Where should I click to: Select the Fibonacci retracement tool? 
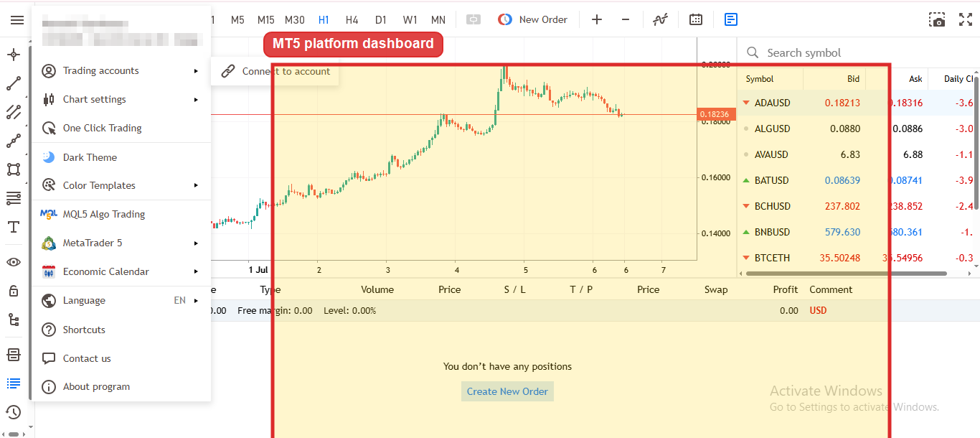tap(13, 198)
